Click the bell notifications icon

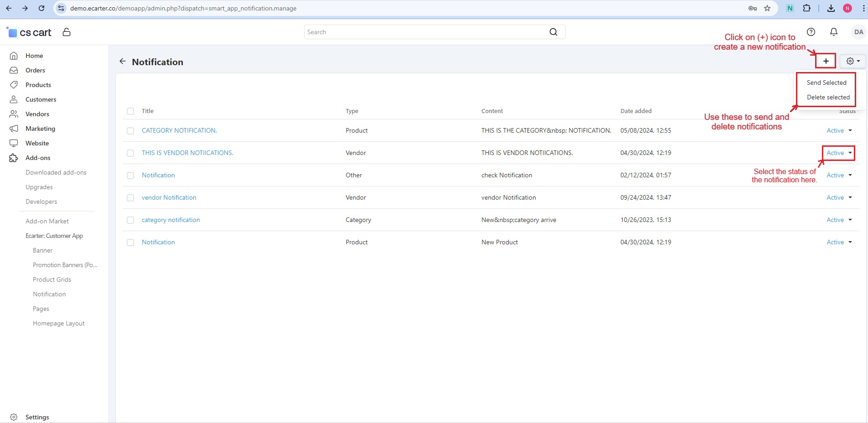(x=833, y=32)
